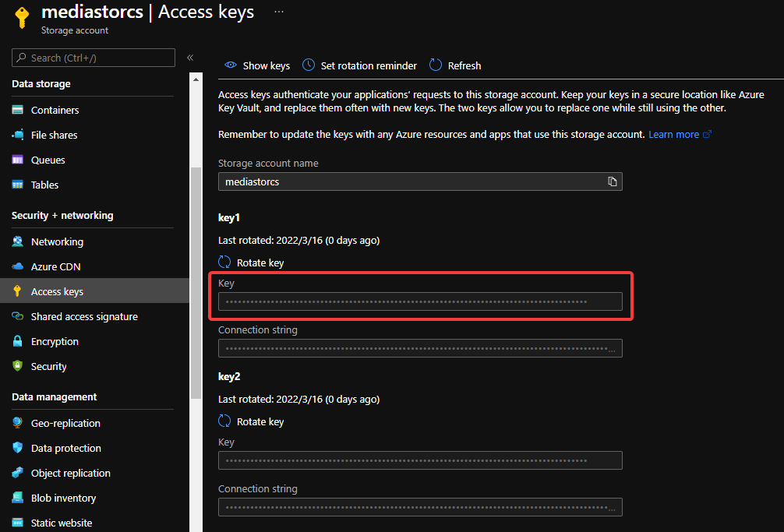The height and width of the screenshot is (532, 784).
Task: Open Encryption settings
Action: pos(55,341)
